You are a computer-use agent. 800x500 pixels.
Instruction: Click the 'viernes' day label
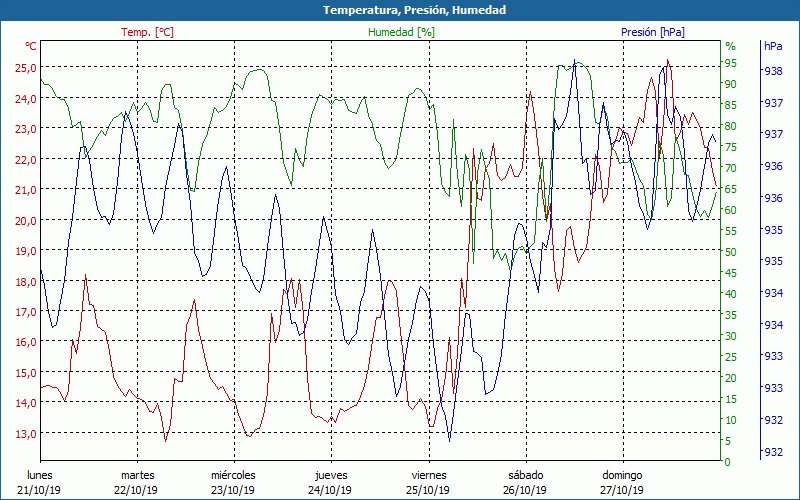429,475
